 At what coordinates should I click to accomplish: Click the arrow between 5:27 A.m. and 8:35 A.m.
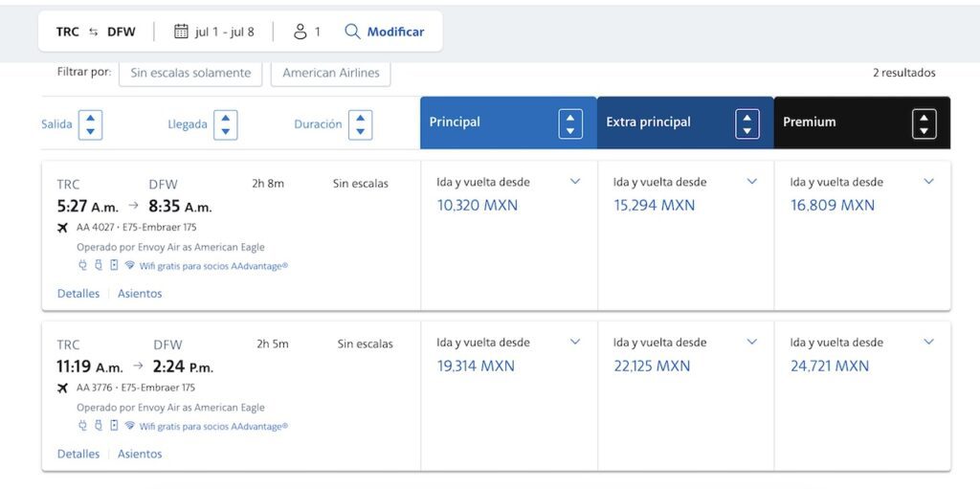[x=133, y=205]
